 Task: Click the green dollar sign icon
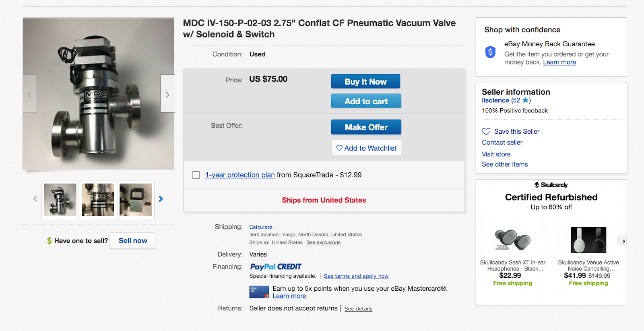tap(49, 241)
